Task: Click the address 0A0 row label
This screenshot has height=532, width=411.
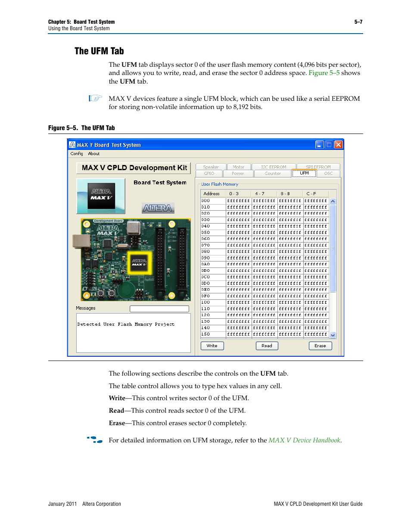Action: 213,264
